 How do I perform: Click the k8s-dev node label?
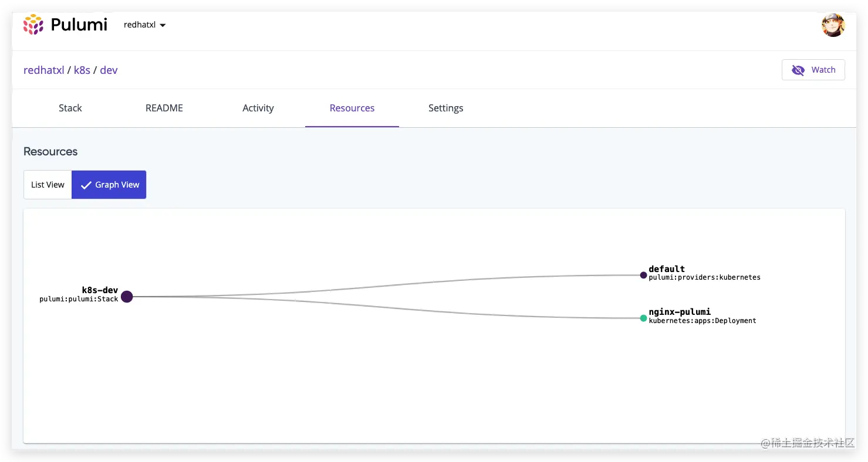(x=100, y=290)
